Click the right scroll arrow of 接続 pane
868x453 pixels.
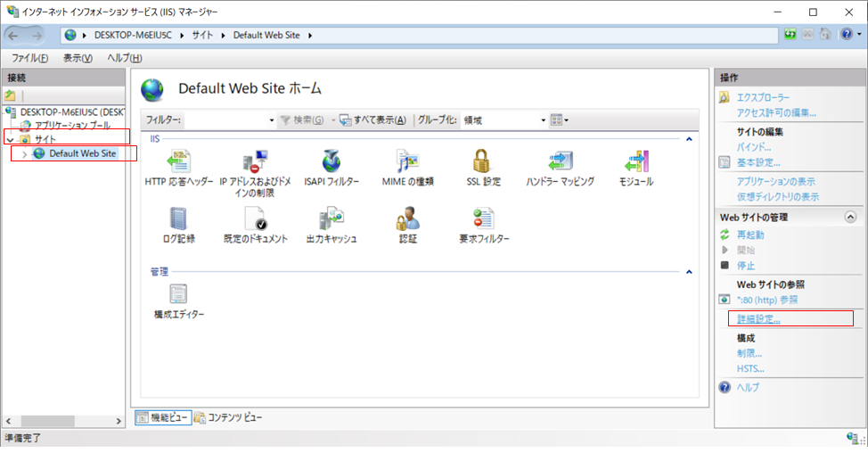click(x=119, y=421)
